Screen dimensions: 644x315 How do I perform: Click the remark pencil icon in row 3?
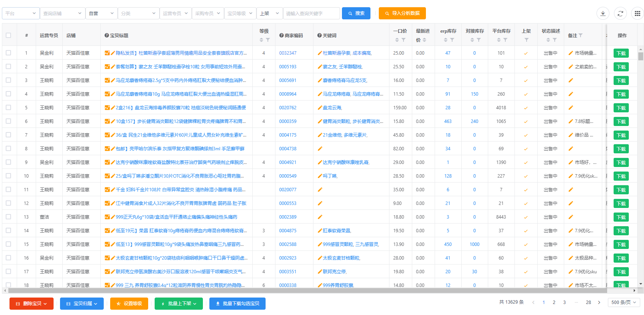[x=571, y=80]
